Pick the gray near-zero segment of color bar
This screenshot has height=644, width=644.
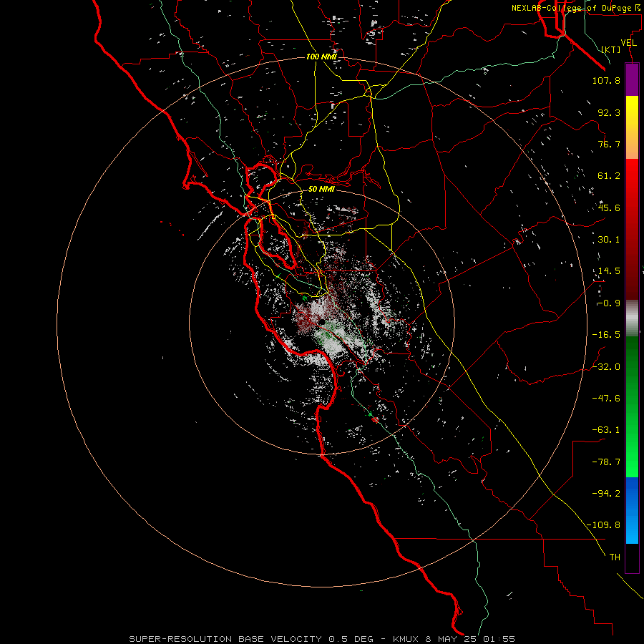tap(632, 318)
